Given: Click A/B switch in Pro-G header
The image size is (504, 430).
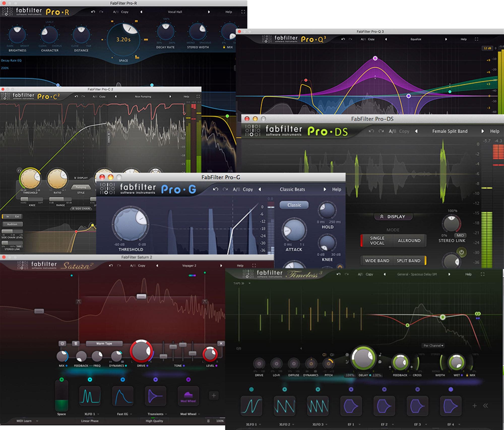Looking at the screenshot, I should [x=236, y=189].
